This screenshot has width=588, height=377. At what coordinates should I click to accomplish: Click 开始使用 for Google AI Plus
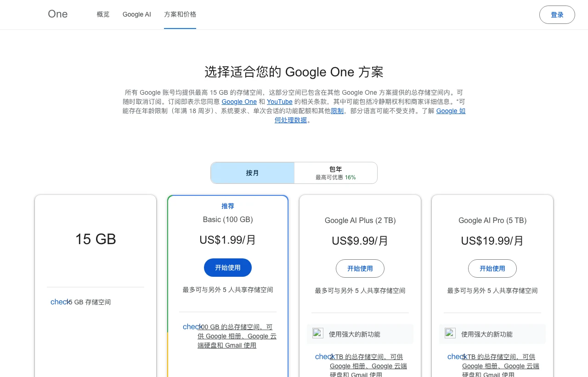coord(360,268)
